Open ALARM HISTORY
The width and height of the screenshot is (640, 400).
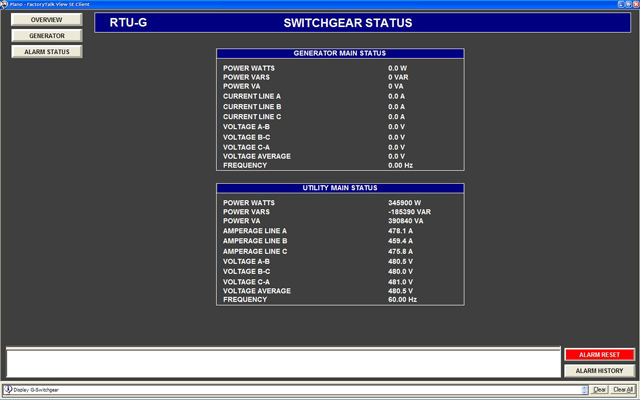600,371
